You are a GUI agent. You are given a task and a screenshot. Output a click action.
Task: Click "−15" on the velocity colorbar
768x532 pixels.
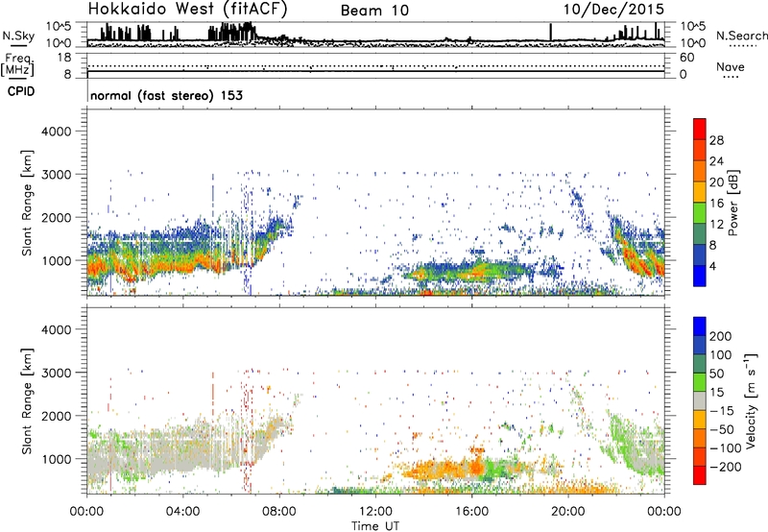click(722, 411)
